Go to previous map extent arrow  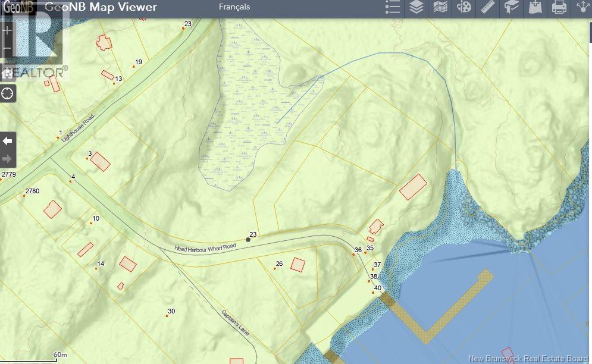(x=7, y=141)
